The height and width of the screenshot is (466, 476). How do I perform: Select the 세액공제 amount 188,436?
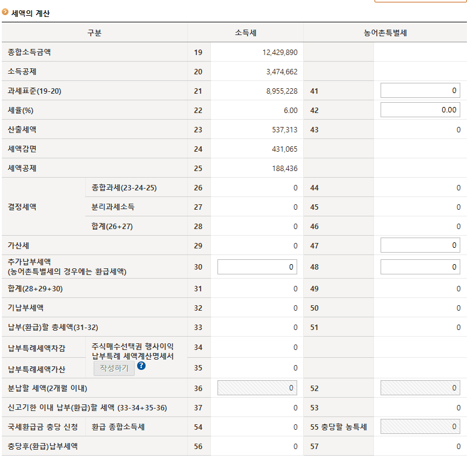point(285,169)
